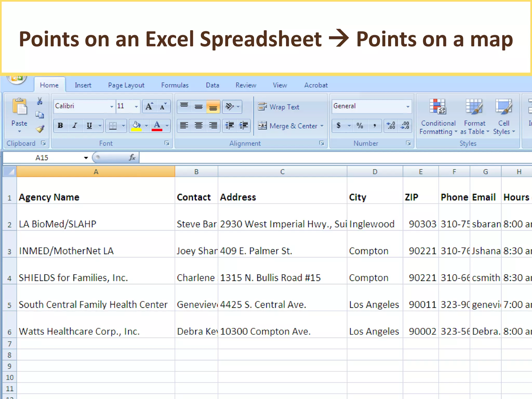This screenshot has width=532, height=399.
Task: Open the Data tab
Action: [212, 85]
